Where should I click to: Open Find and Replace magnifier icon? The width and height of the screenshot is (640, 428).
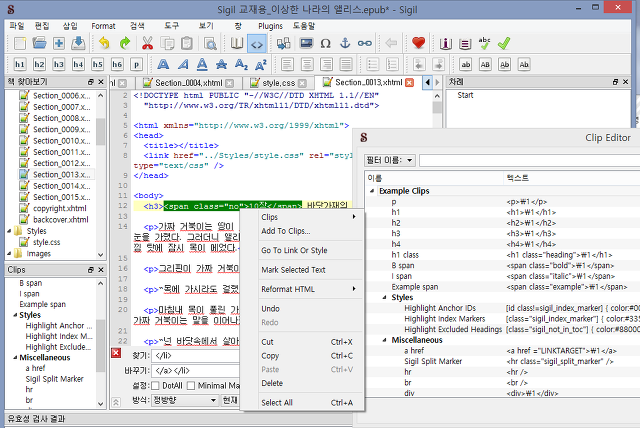click(210, 43)
